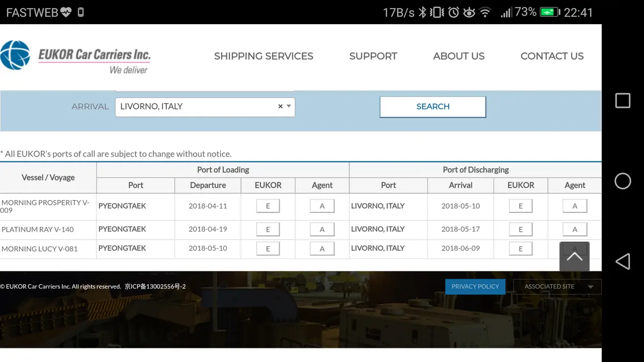Click discharging Agent A button for MORNING PROSPERITY
The image size is (644, 362).
[x=575, y=206]
